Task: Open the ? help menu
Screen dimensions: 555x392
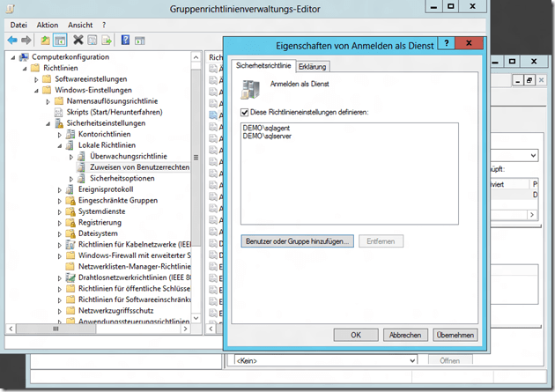Action: [x=104, y=26]
